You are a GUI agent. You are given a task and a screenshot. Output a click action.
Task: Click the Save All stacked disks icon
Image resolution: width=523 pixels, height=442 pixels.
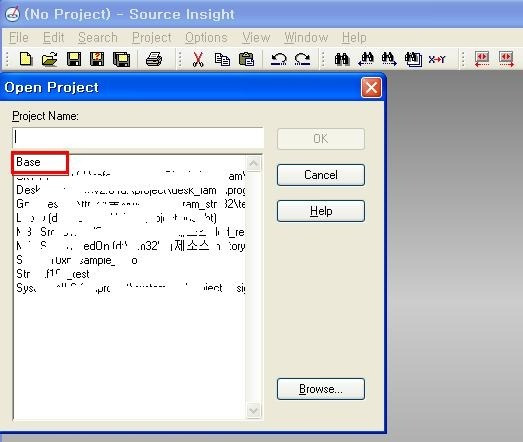[121, 59]
